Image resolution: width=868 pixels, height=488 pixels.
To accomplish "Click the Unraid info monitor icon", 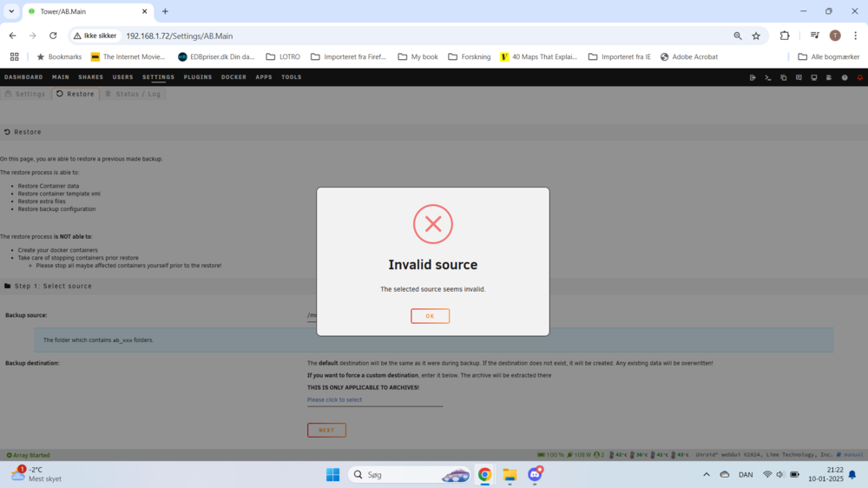I will (x=814, y=77).
